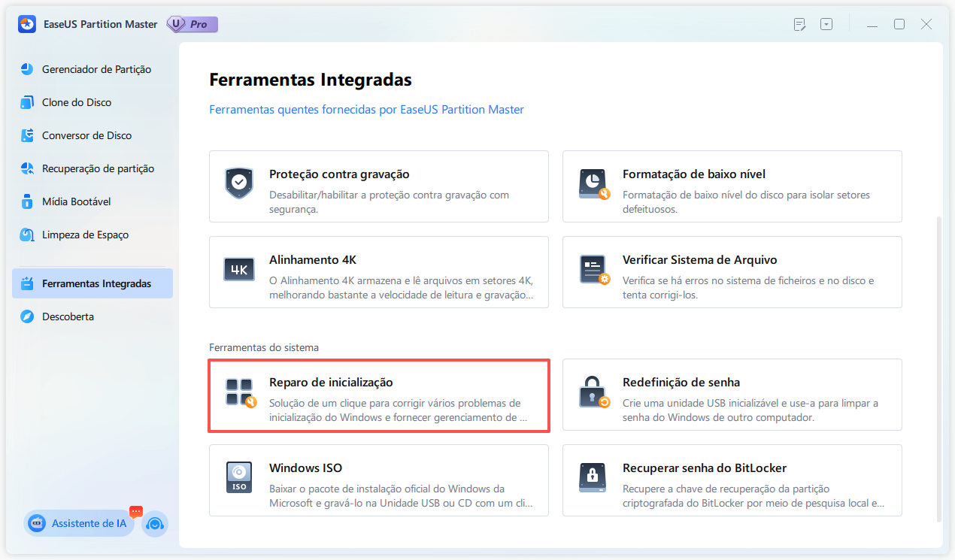Click the Assistente de IA robot icon
Screen dimensions: 955x560
pyautogui.click(x=38, y=523)
